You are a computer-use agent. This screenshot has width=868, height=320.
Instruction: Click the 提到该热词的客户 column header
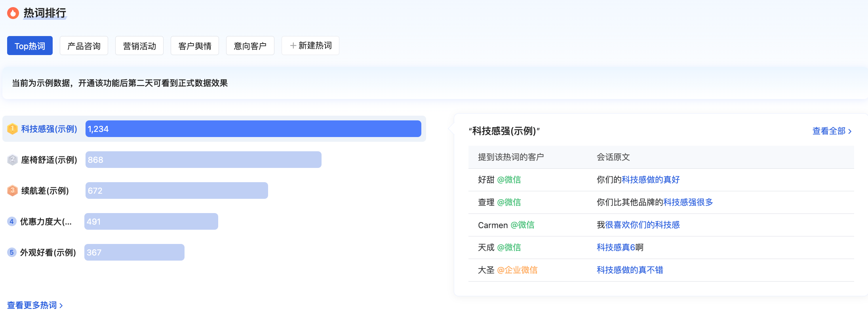coord(511,157)
